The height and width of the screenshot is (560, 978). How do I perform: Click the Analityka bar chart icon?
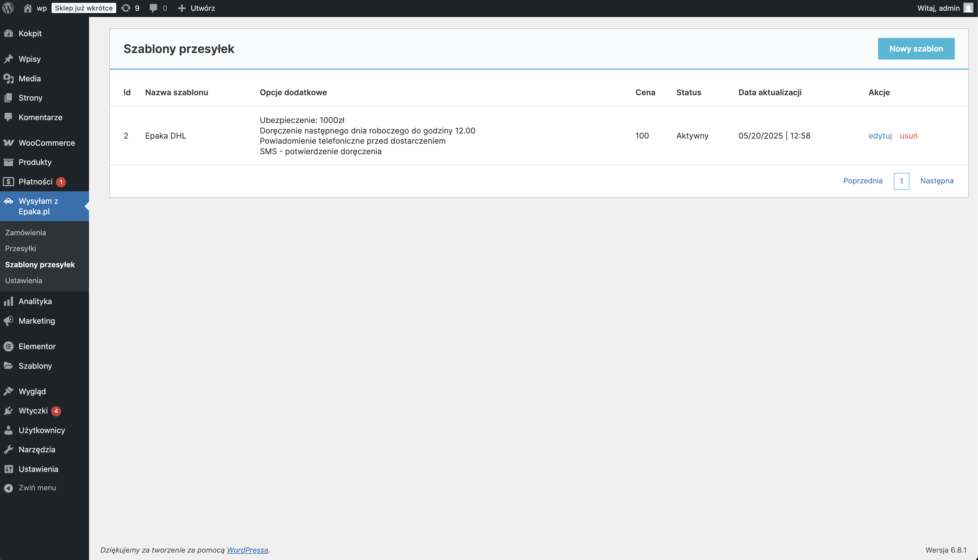point(9,301)
